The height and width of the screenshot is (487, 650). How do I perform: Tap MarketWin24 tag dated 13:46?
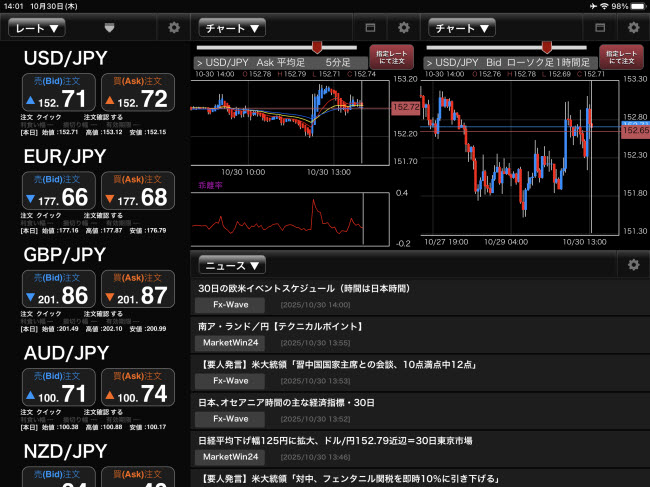230,458
